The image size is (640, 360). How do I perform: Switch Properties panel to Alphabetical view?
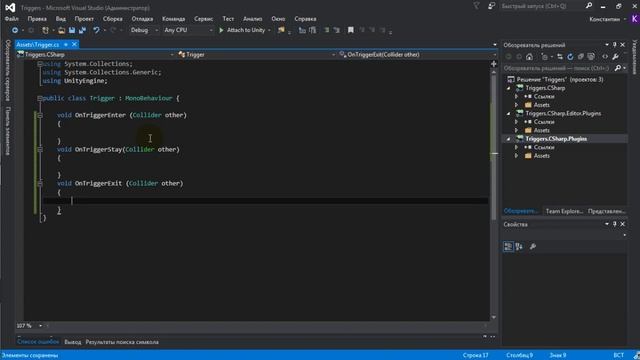coord(519,247)
